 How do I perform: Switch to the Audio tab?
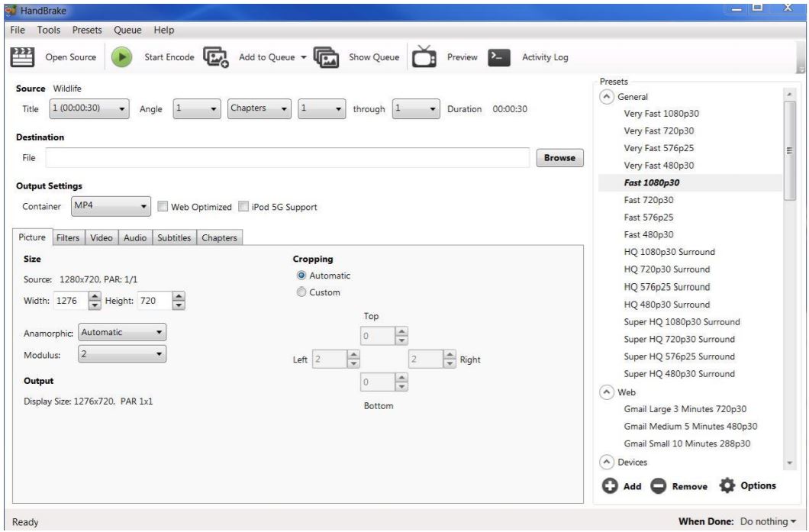click(x=135, y=238)
